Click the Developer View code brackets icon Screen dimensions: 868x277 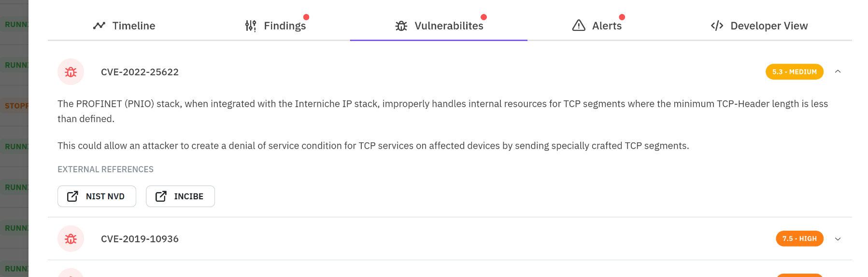pyautogui.click(x=717, y=26)
